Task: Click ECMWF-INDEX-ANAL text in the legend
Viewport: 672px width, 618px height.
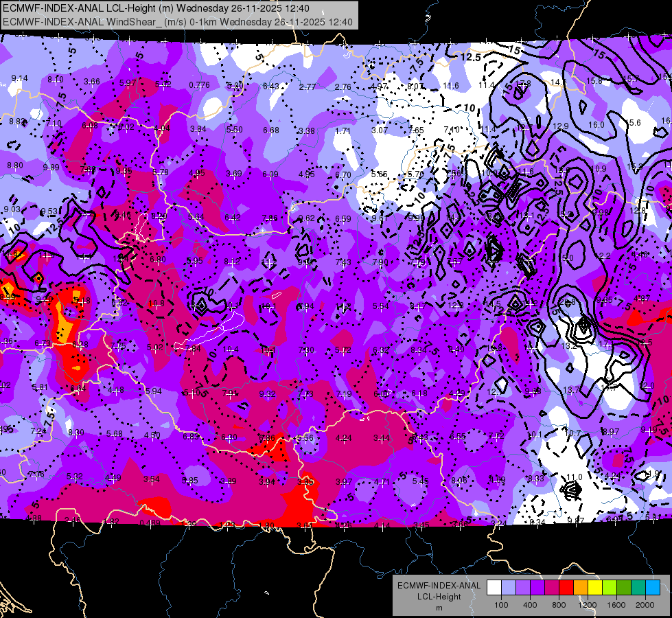Action: (x=439, y=586)
